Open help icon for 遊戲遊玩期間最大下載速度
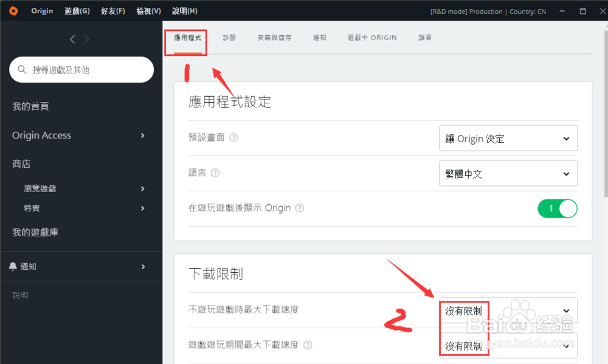 (x=308, y=345)
